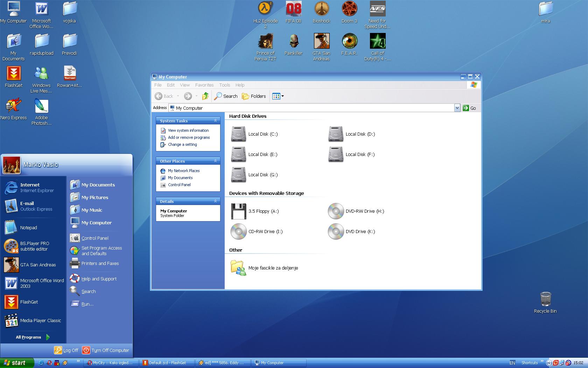This screenshot has width=588, height=368.
Task: Toggle the Folders pane button
Action: click(254, 96)
